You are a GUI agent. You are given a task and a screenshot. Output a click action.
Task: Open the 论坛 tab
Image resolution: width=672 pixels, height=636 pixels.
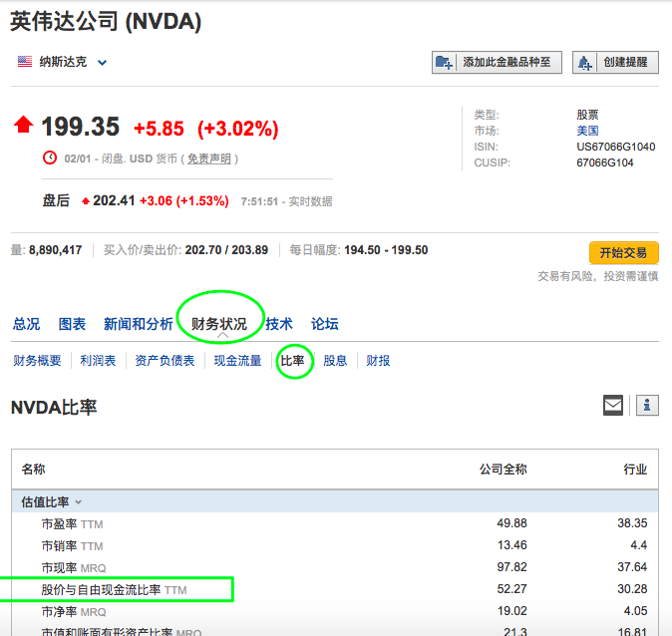pyautogui.click(x=325, y=324)
